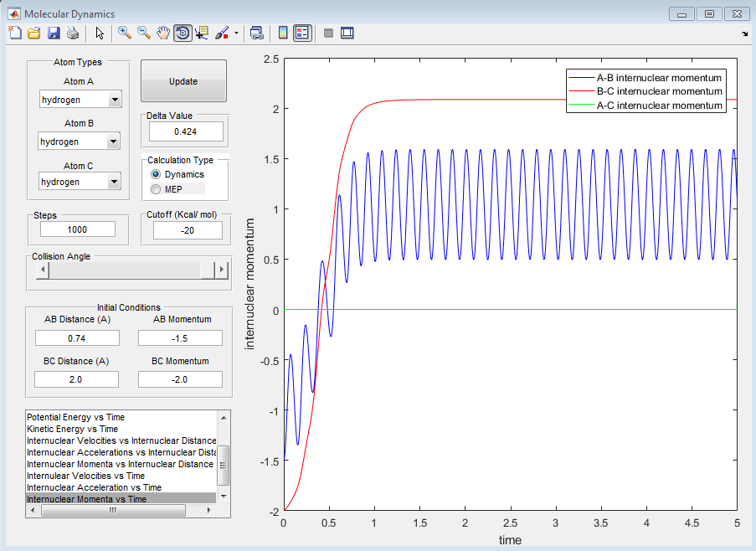The height and width of the screenshot is (551, 756).
Task: Enable the Data Cursor tool
Action: [202, 33]
